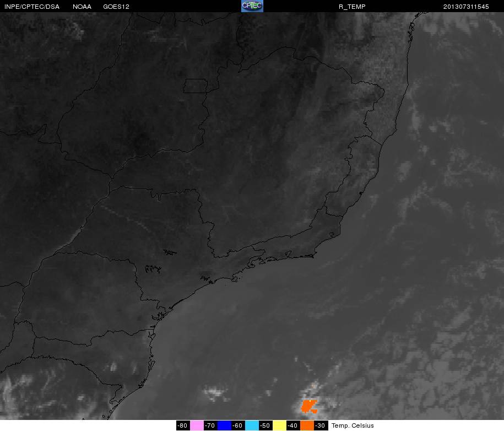Click the R_TEMP product label
Image resolution: width=504 pixels, height=431 pixels.
click(x=352, y=7)
